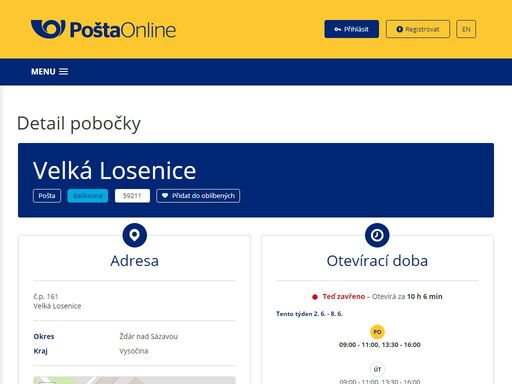Click the Adresa location pin icon
512x384 pixels.
coord(134,235)
